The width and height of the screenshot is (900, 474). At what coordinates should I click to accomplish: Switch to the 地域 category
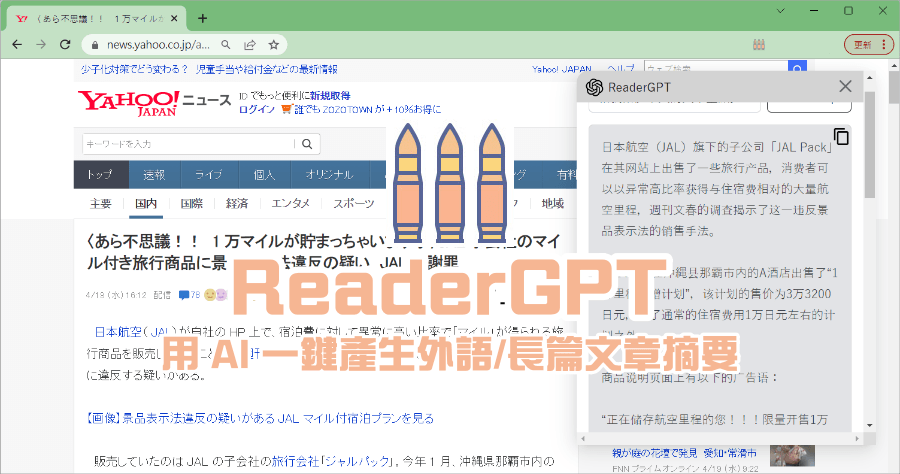553,203
